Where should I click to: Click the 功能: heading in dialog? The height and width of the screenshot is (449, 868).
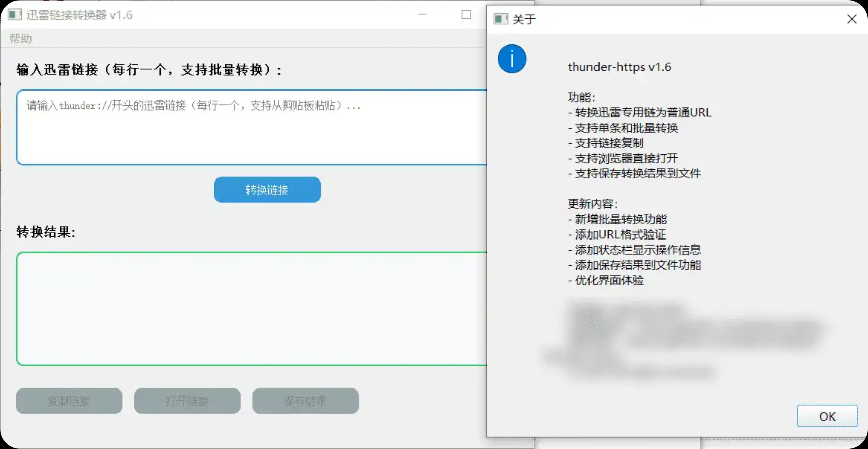pos(581,97)
